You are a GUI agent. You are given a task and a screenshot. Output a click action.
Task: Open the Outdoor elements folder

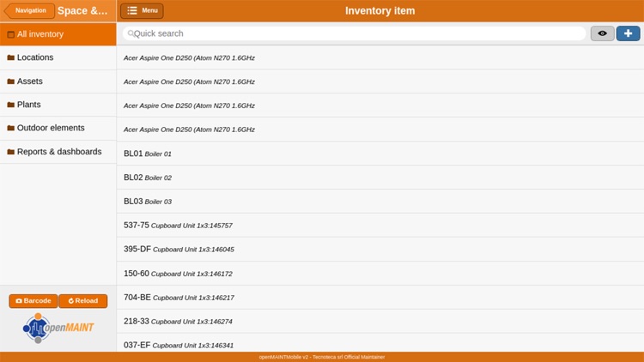(x=58, y=128)
